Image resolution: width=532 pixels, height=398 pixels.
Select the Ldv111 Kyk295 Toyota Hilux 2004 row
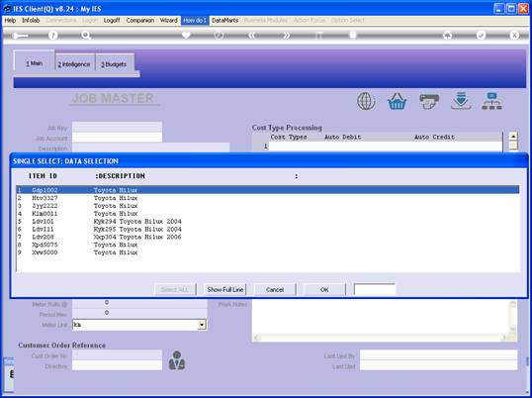pos(268,229)
